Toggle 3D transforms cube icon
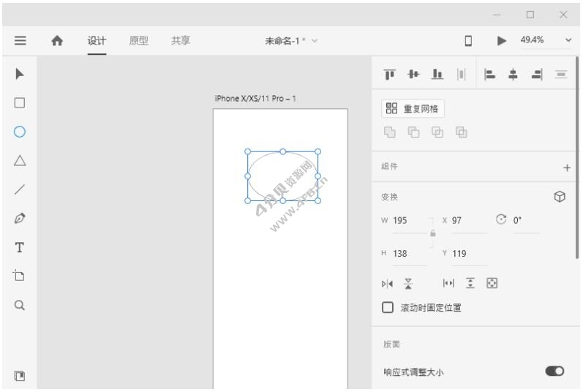Screen dimensions: 583x392 tap(560, 197)
